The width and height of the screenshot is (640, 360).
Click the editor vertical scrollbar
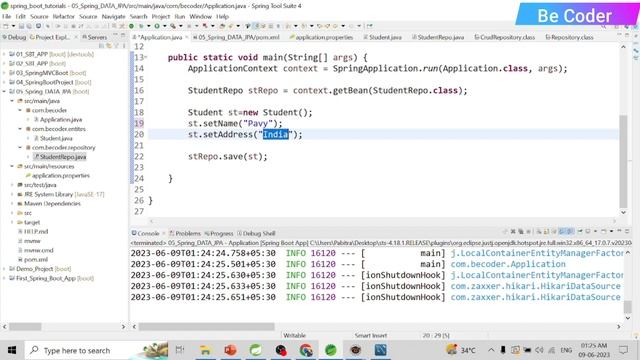[x=623, y=161]
